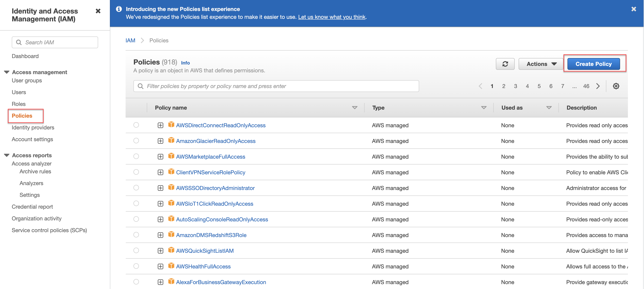The height and width of the screenshot is (289, 644).
Task: Open the Actions dropdown
Action: (x=541, y=64)
